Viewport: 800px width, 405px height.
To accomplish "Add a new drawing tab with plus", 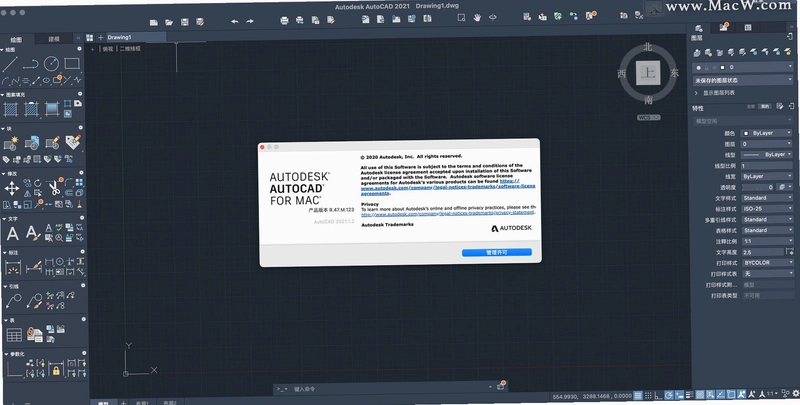I will [101, 37].
